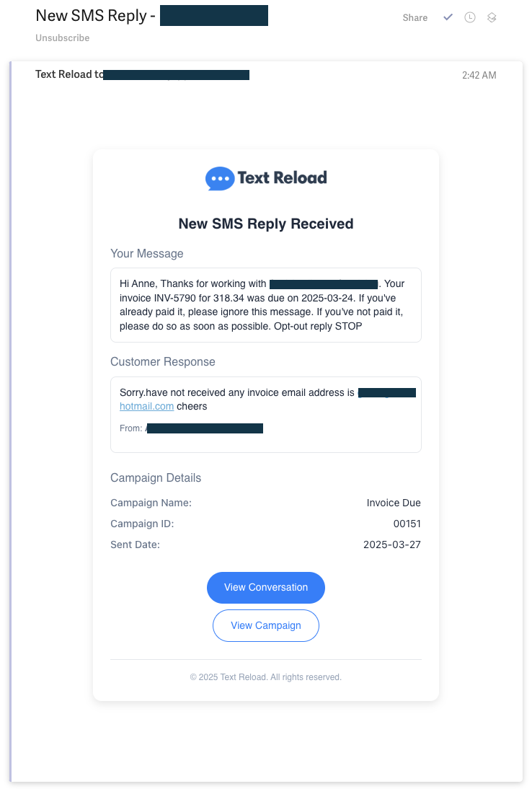Click inside the customer response message box

265,415
